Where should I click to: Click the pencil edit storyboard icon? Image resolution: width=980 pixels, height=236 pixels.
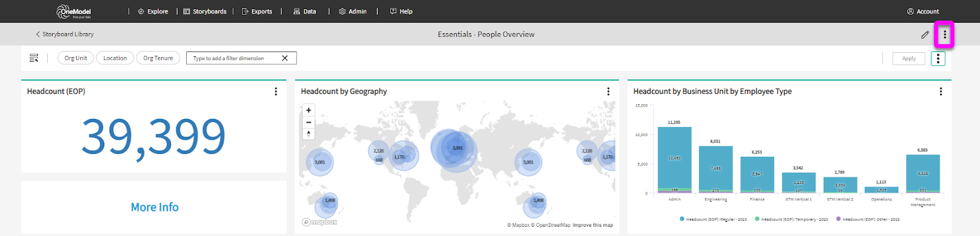point(925,35)
